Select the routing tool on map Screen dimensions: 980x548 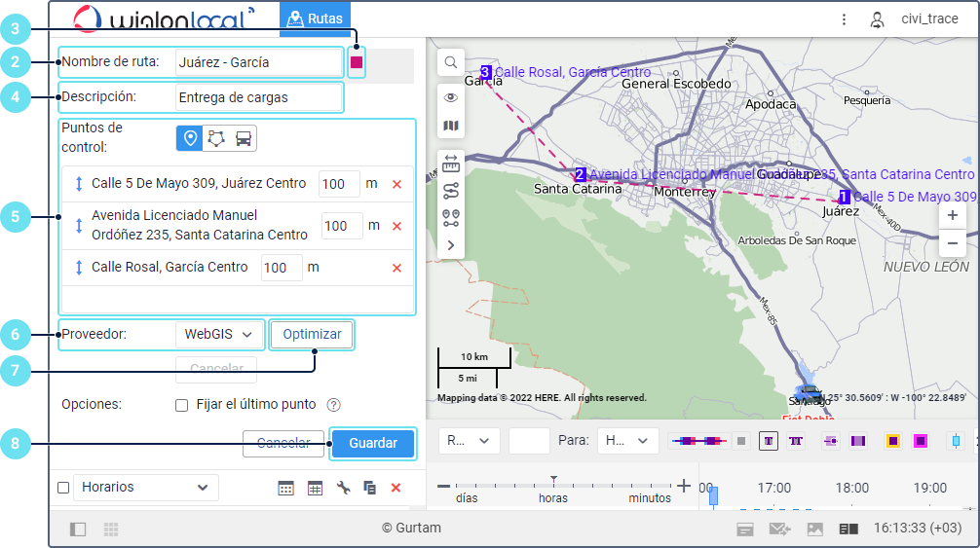pyautogui.click(x=451, y=191)
